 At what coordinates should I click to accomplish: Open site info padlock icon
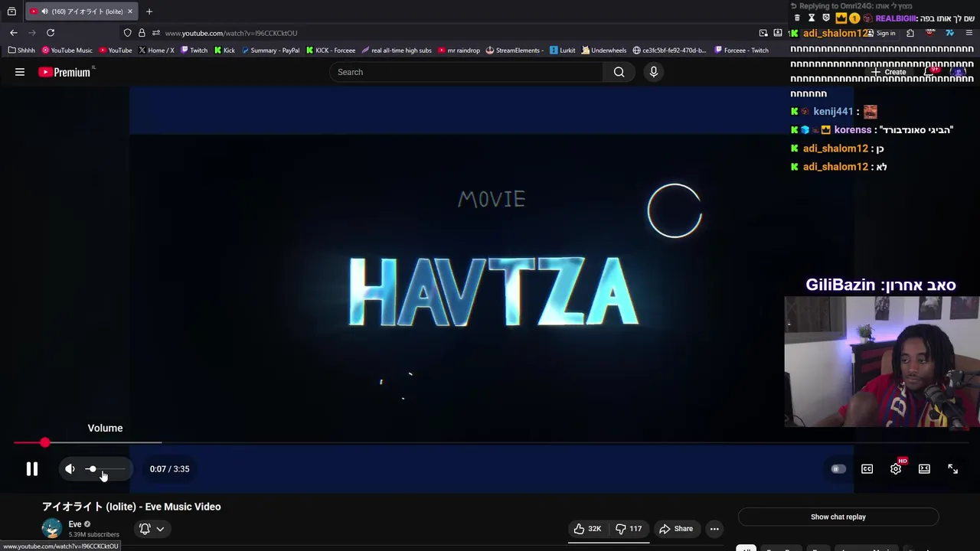tap(142, 33)
